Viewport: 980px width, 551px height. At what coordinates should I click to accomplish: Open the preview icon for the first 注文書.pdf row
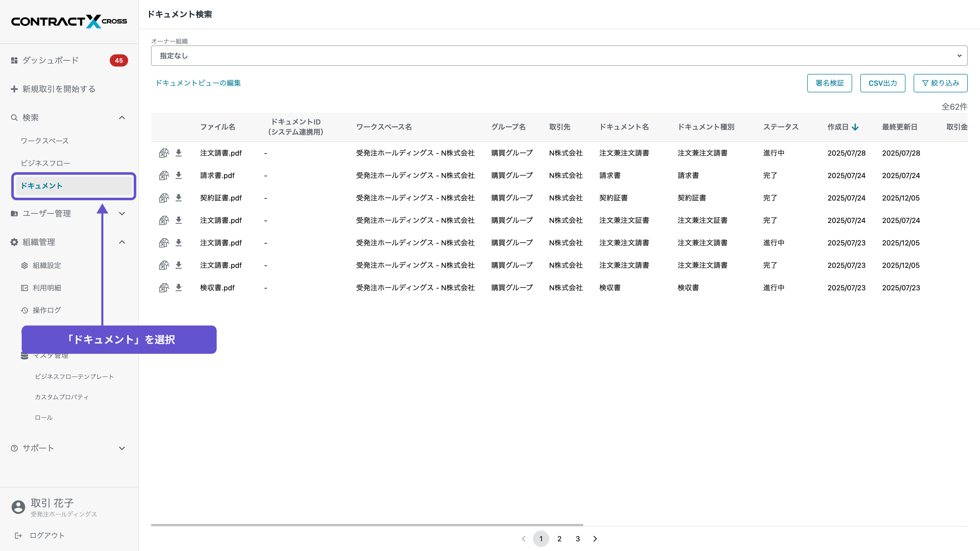pyautogui.click(x=164, y=153)
